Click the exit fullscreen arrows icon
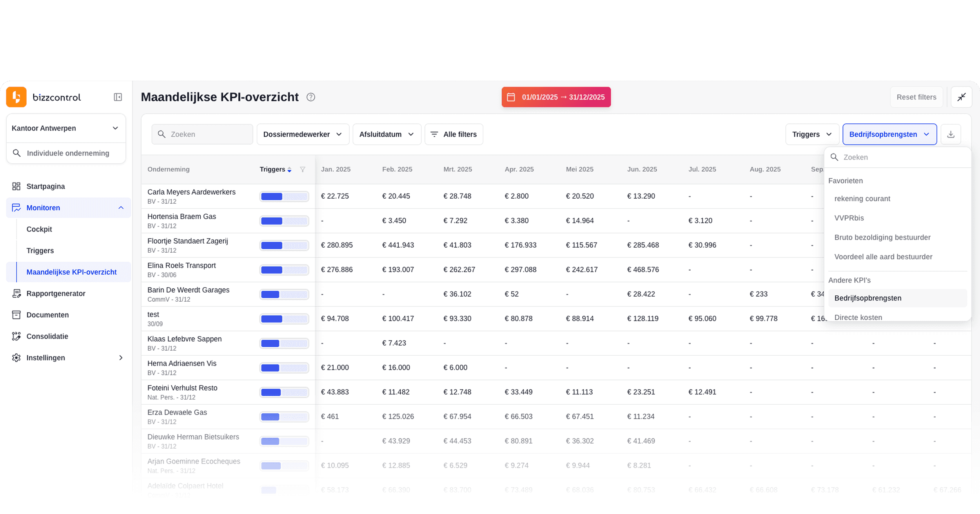Screen dimensions: 980x514 pyautogui.click(x=961, y=97)
